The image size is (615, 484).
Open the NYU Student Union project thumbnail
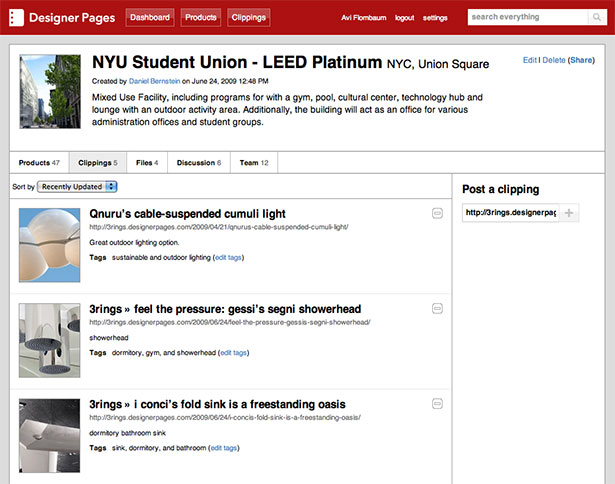50,91
